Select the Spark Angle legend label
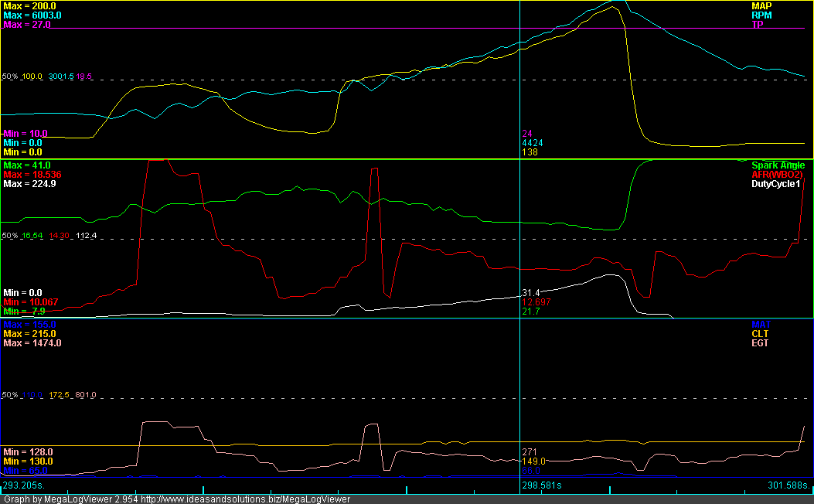This screenshot has width=814, height=504. pyautogui.click(x=778, y=165)
